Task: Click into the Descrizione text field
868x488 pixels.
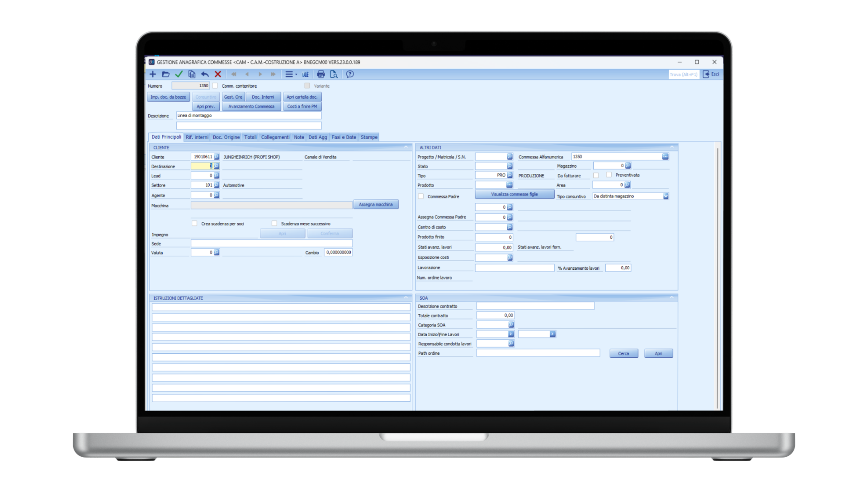Action: click(249, 116)
